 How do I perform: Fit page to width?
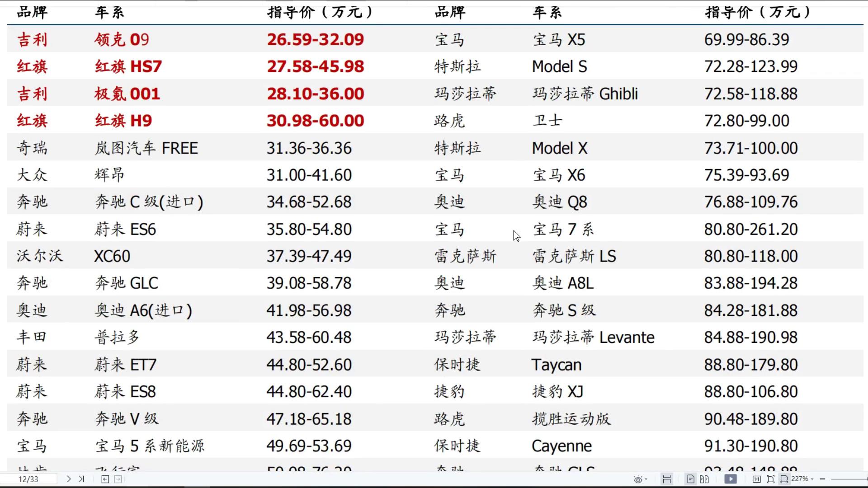(x=784, y=479)
